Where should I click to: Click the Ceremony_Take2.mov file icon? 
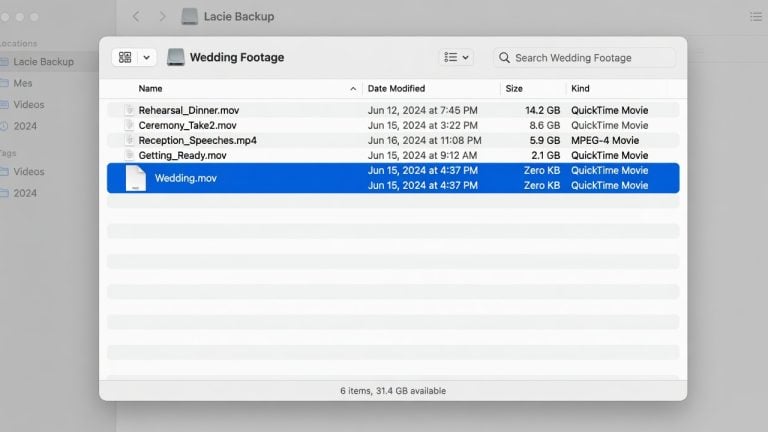click(x=129, y=125)
